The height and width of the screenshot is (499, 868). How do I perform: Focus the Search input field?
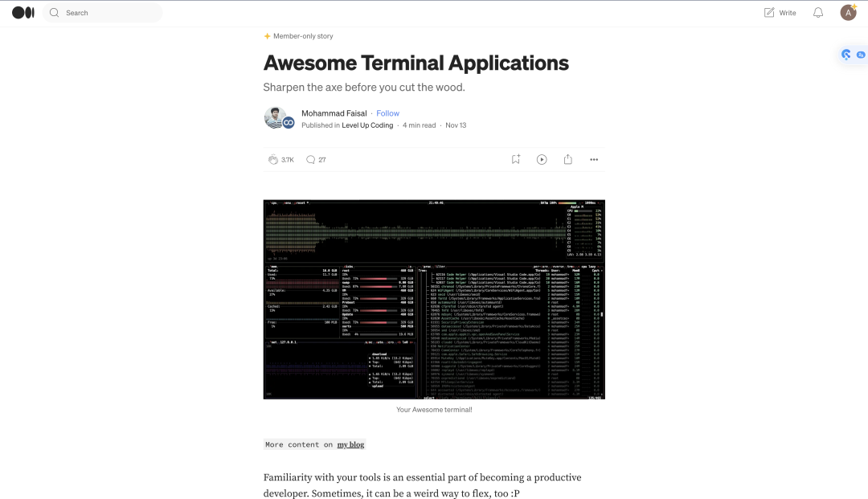pos(102,13)
